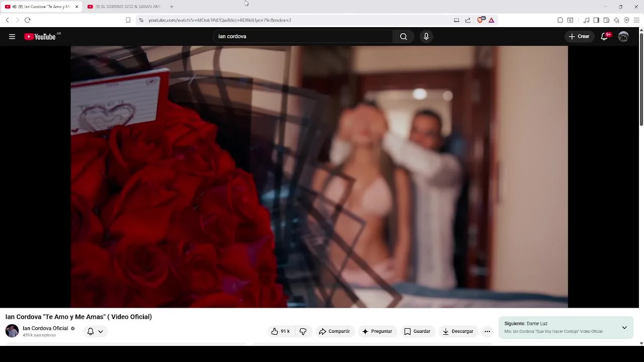Image resolution: width=644 pixels, height=362 pixels.
Task: Mute tab using the speaker icon
Action: pyautogui.click(x=14, y=7)
